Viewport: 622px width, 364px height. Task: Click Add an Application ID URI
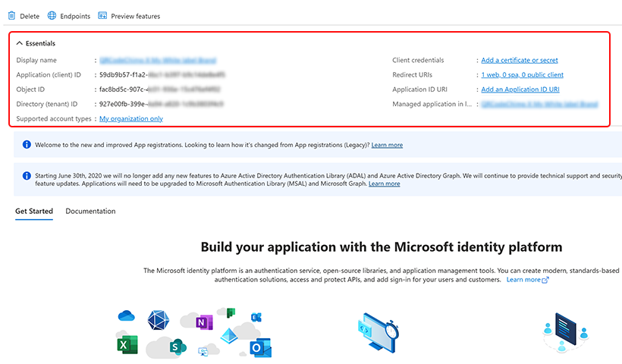520,89
